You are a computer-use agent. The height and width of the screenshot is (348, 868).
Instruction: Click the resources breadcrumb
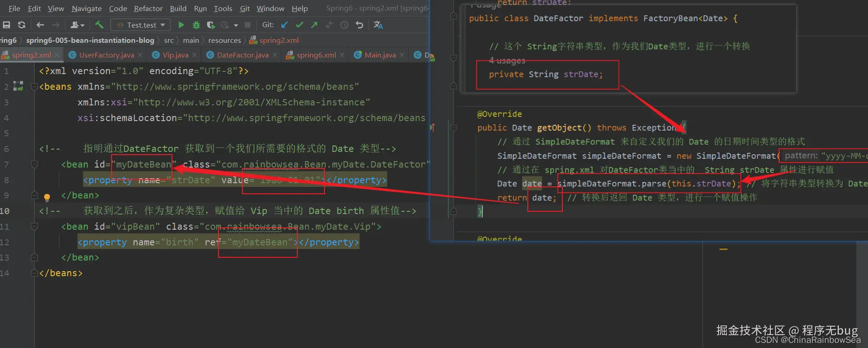tap(224, 40)
